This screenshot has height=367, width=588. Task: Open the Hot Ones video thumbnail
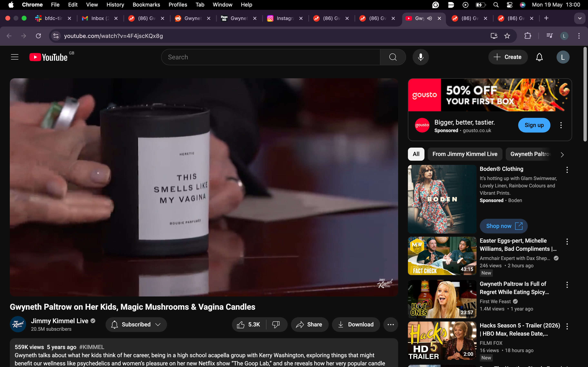point(441,298)
